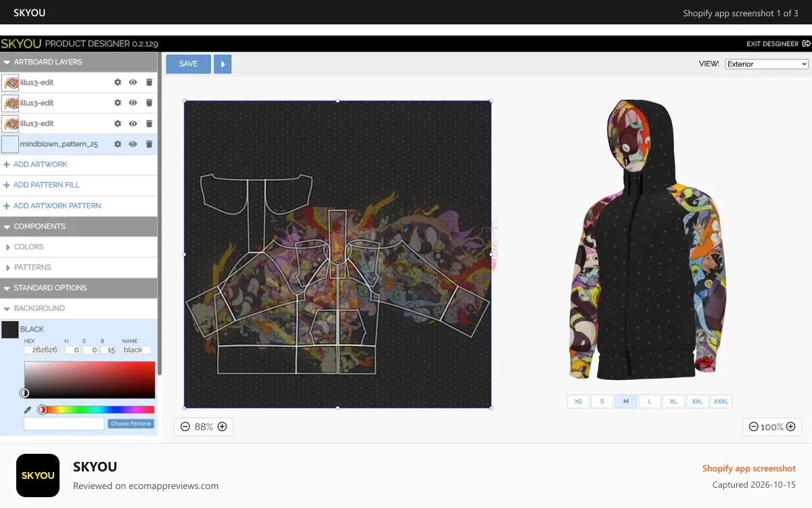Select size S
Image resolution: width=812 pixels, height=508 pixels.
click(x=602, y=402)
